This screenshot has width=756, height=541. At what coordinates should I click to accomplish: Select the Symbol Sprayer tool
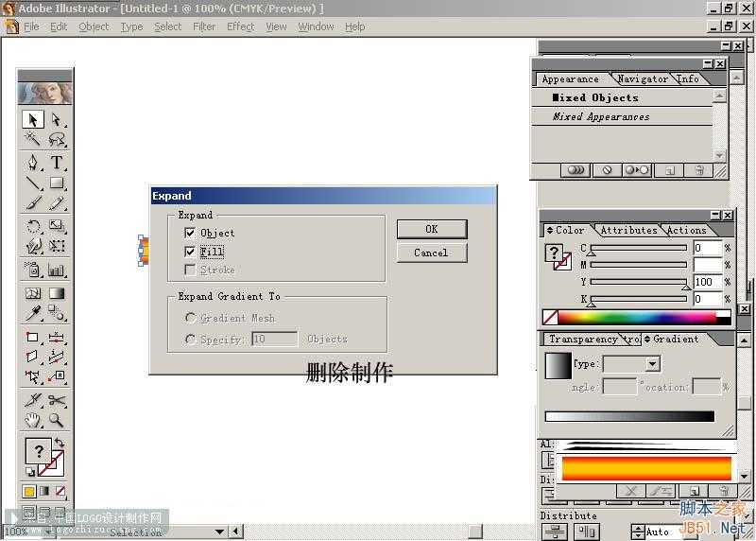click(x=33, y=270)
